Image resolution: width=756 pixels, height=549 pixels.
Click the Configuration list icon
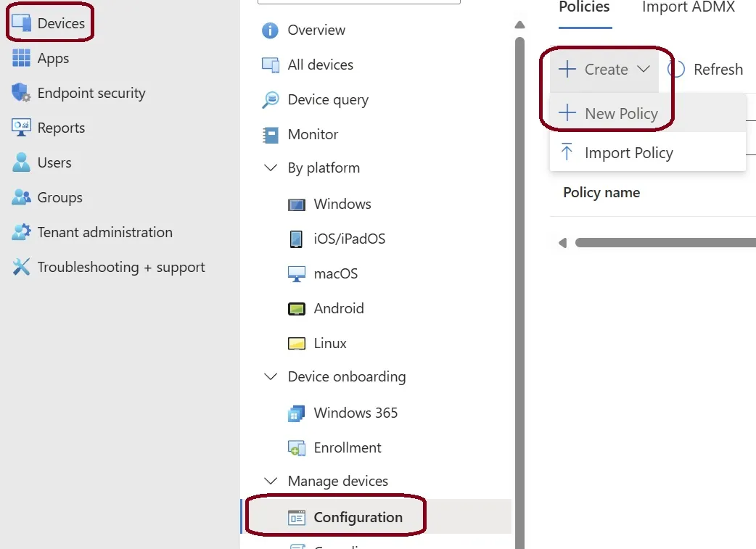297,518
